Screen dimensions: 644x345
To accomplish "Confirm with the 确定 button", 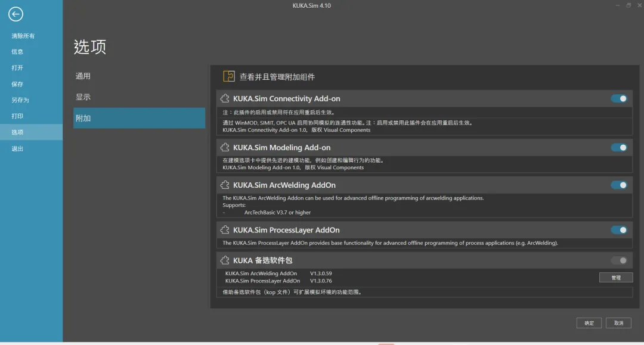I will click(589, 324).
